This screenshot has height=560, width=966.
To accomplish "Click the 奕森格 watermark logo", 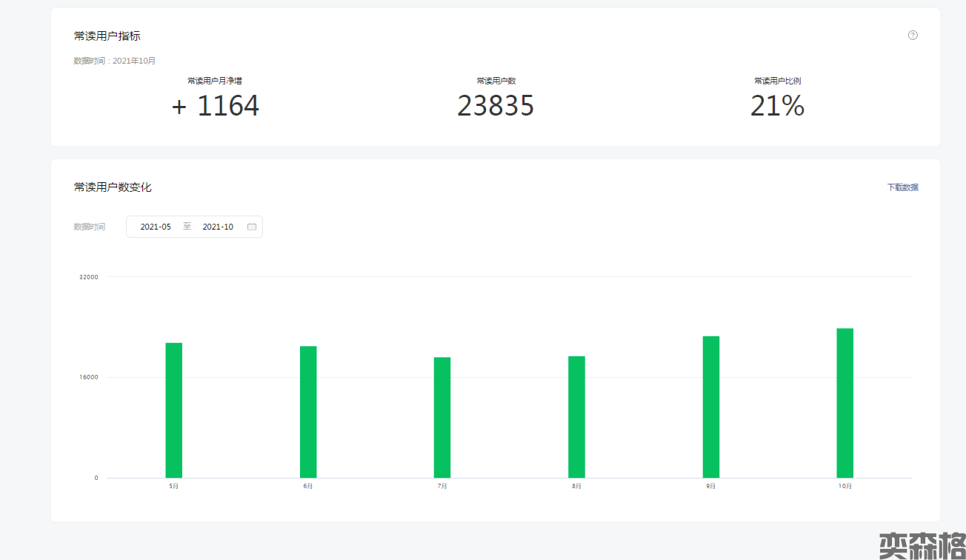I will (922, 545).
